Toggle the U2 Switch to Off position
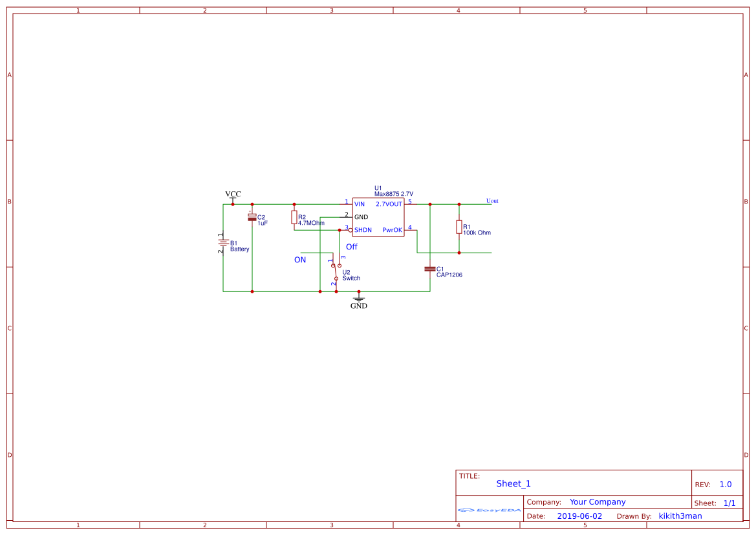The height and width of the screenshot is (535, 756). (x=340, y=265)
